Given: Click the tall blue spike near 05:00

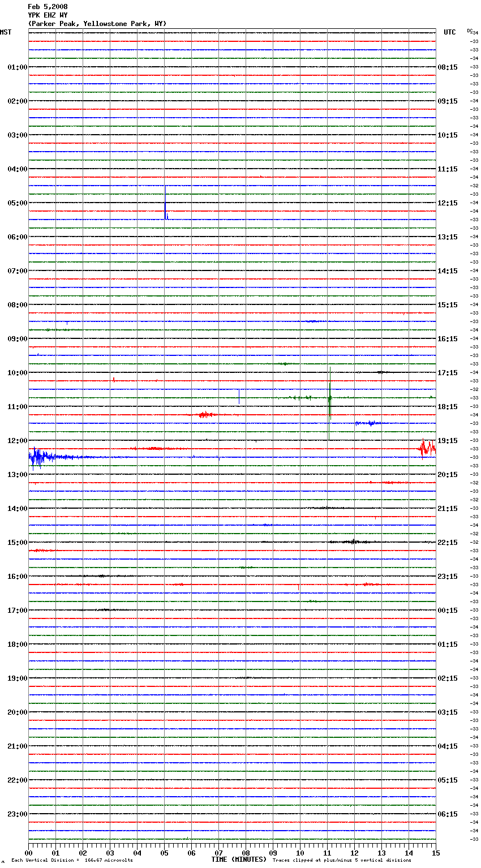Looking at the screenshot, I should [x=165, y=203].
